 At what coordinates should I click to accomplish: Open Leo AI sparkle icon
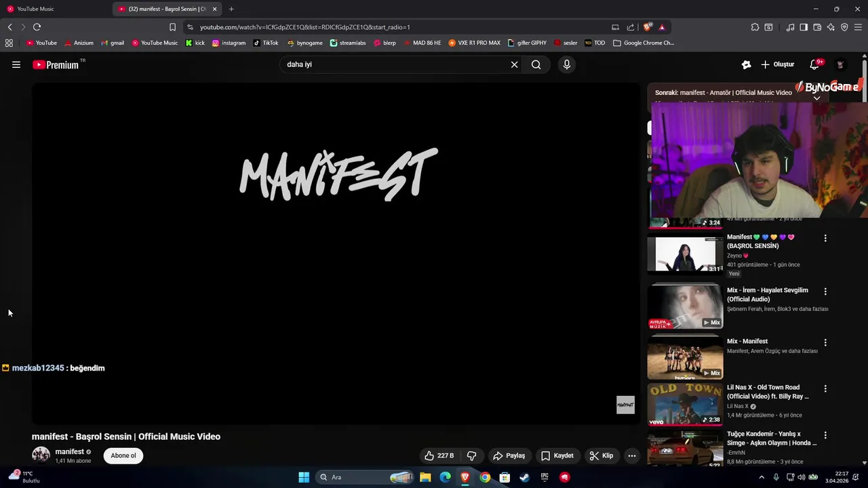tap(831, 27)
